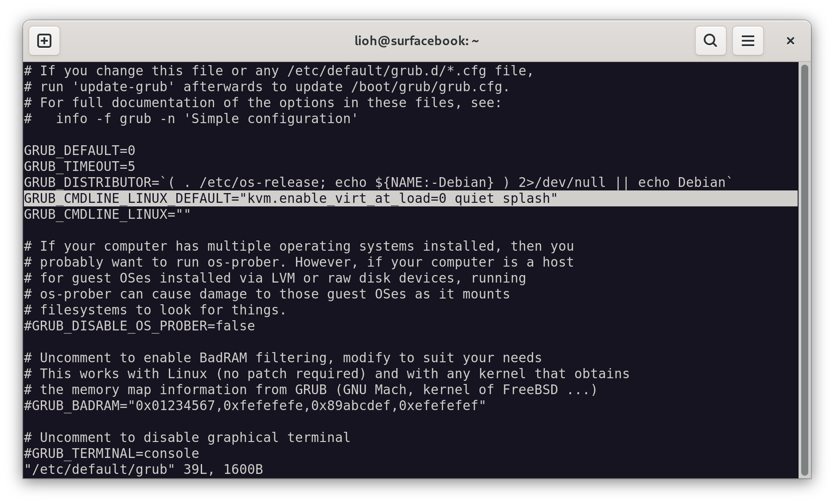Image resolution: width=834 pixels, height=504 pixels.
Task: Open a new terminal tab
Action: pos(44,41)
